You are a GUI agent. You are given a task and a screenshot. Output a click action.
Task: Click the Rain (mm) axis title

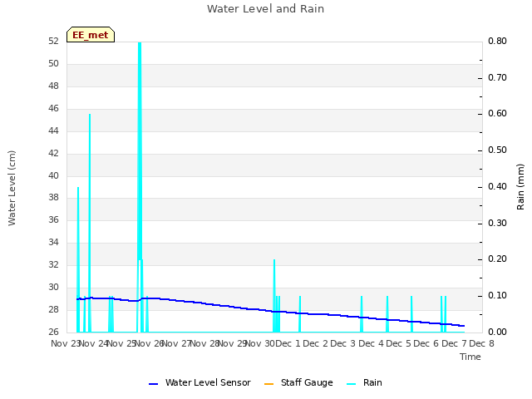click(x=520, y=187)
